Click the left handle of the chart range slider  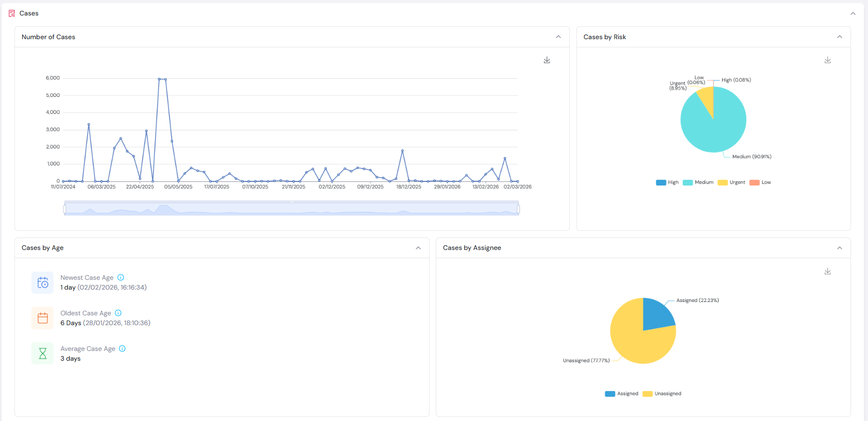[x=65, y=209]
